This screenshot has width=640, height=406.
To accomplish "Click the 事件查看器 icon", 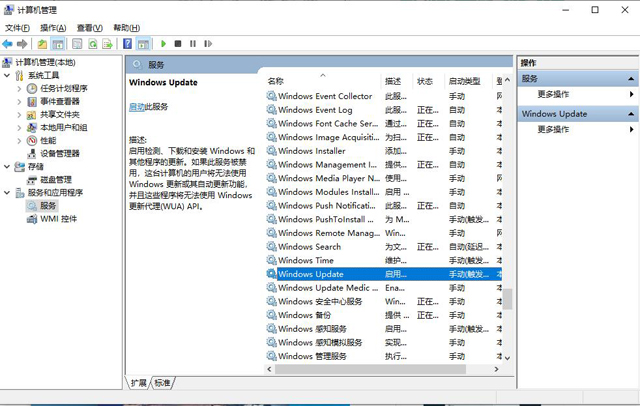I will pyautogui.click(x=32, y=102).
